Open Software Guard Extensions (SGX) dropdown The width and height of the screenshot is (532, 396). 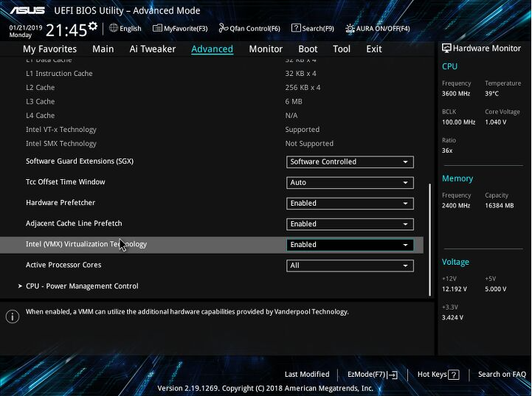[350, 161]
